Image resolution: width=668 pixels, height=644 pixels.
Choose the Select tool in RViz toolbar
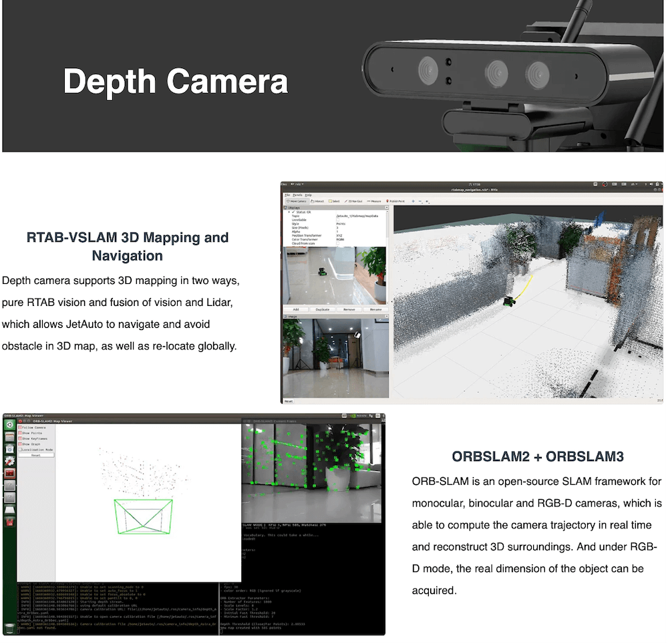click(x=335, y=201)
